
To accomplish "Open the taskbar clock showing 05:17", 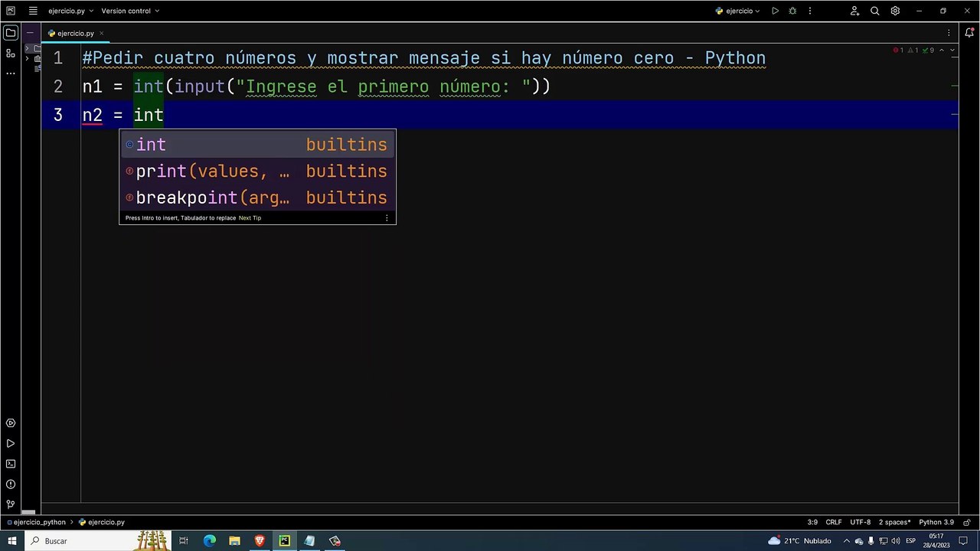I will (x=936, y=540).
